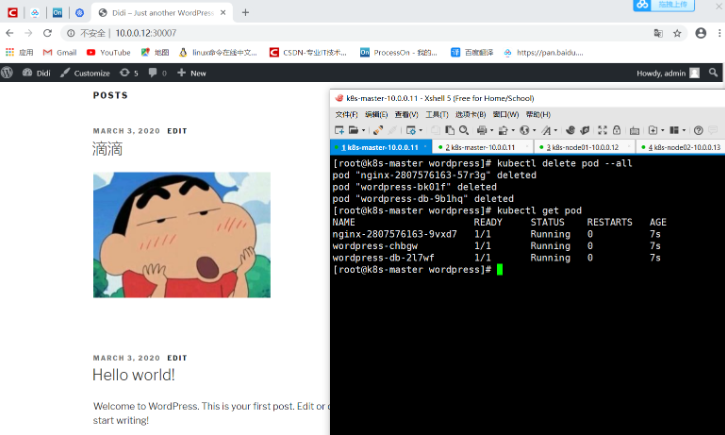Click EDIT next to the 滴滴 post
The height and width of the screenshot is (435, 725).
[177, 131]
